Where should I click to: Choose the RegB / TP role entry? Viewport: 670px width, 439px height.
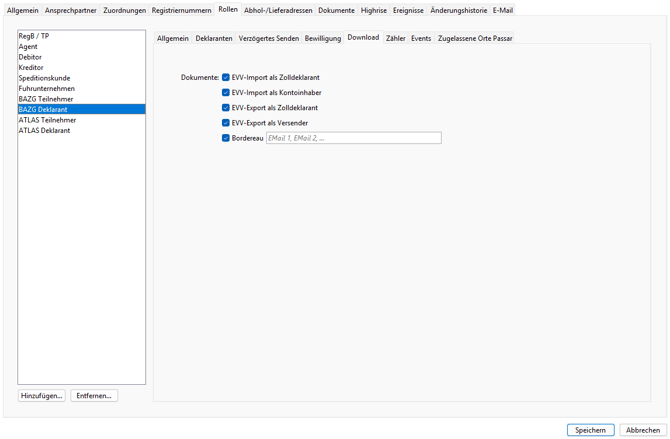coord(34,36)
